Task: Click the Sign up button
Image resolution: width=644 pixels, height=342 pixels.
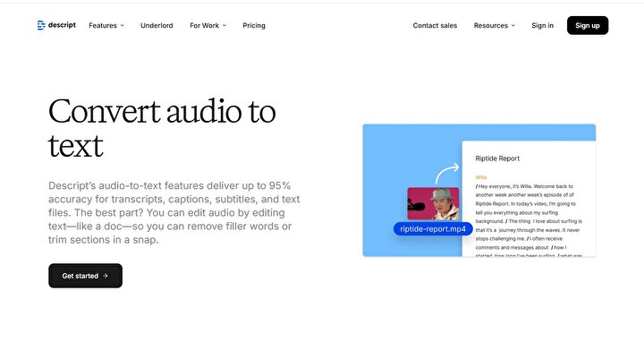Action: [588, 25]
